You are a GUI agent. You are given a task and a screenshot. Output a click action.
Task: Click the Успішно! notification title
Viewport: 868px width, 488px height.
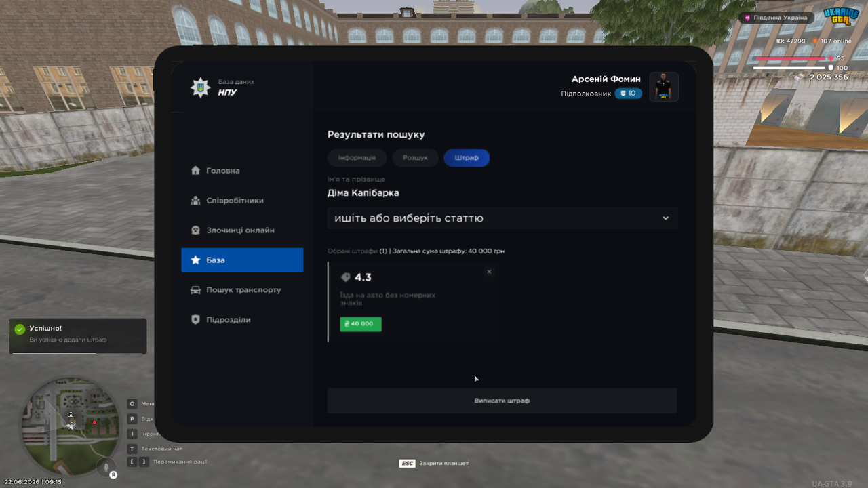pyautogui.click(x=45, y=328)
